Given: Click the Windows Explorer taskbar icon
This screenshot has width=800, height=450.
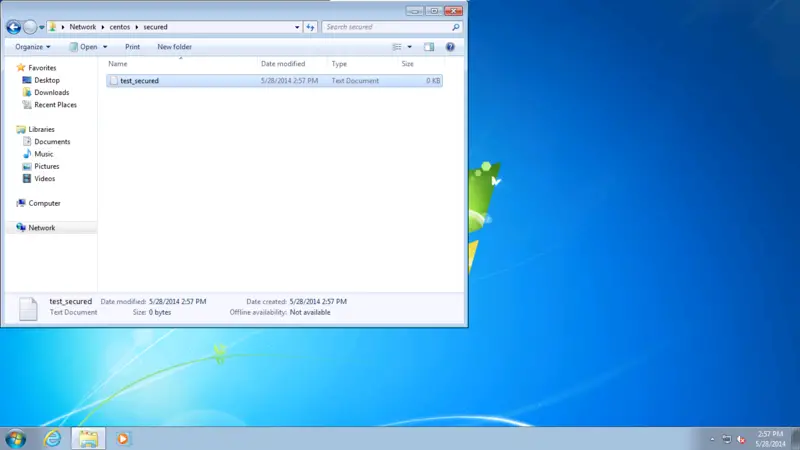Looking at the screenshot, I should tap(88, 439).
